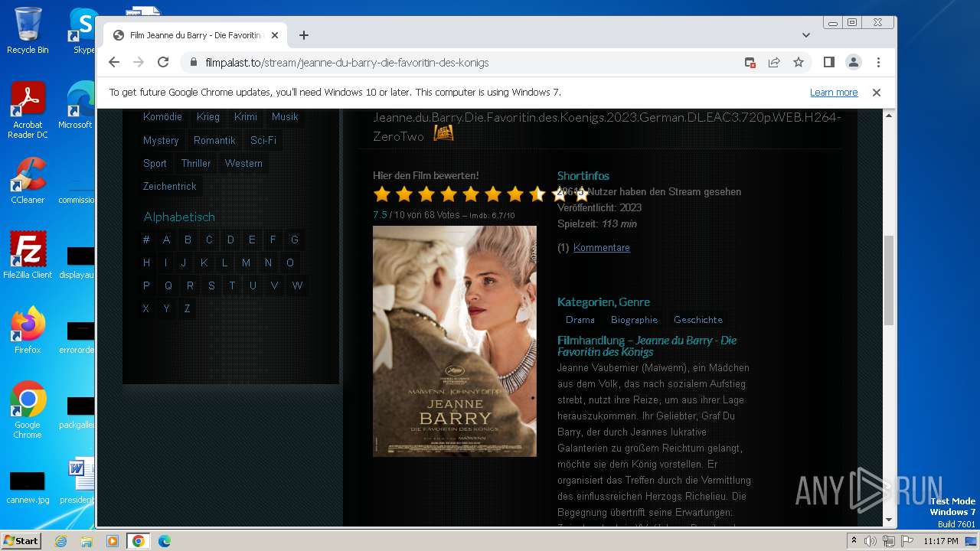Follow the Learn more link
The image size is (980, 551).
834,92
